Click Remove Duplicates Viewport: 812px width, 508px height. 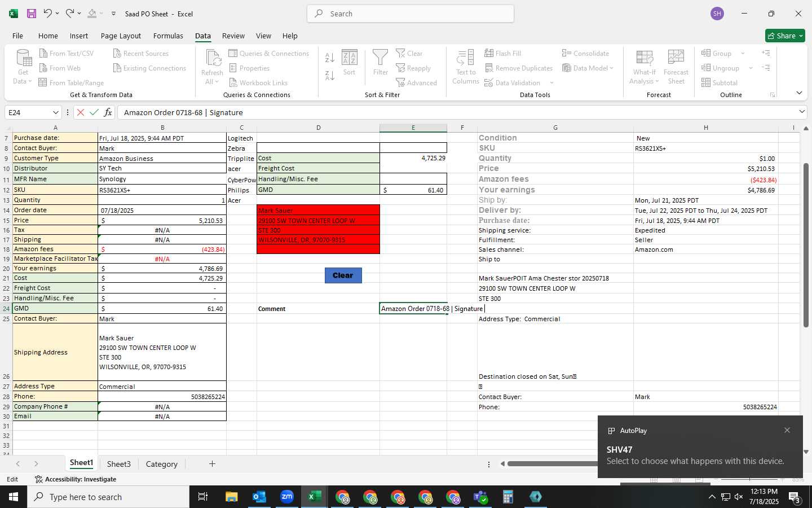tap(519, 68)
